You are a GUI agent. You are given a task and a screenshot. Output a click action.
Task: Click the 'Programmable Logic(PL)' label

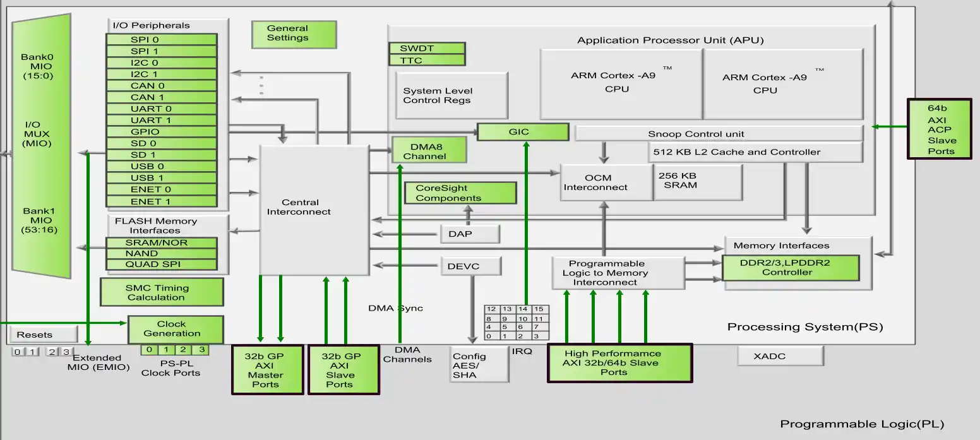tap(862, 424)
